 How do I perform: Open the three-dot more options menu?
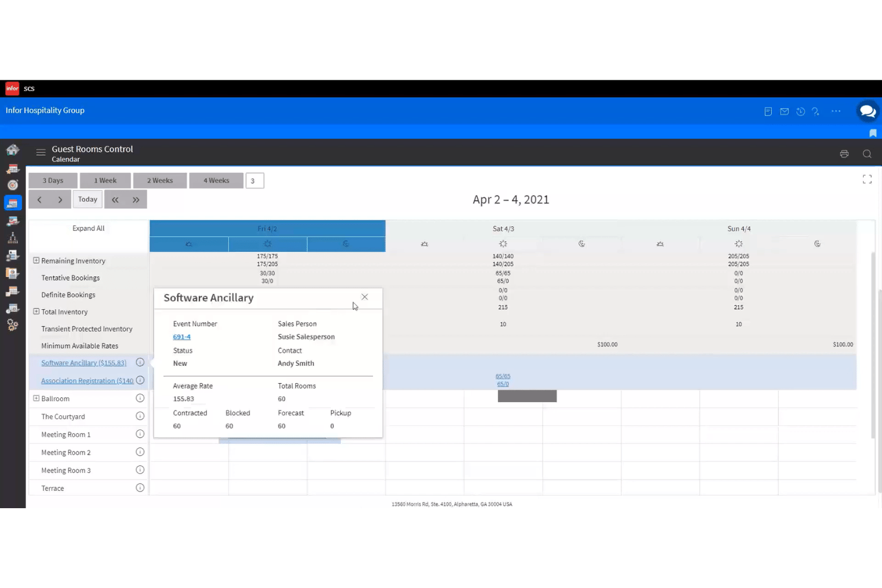tap(836, 111)
